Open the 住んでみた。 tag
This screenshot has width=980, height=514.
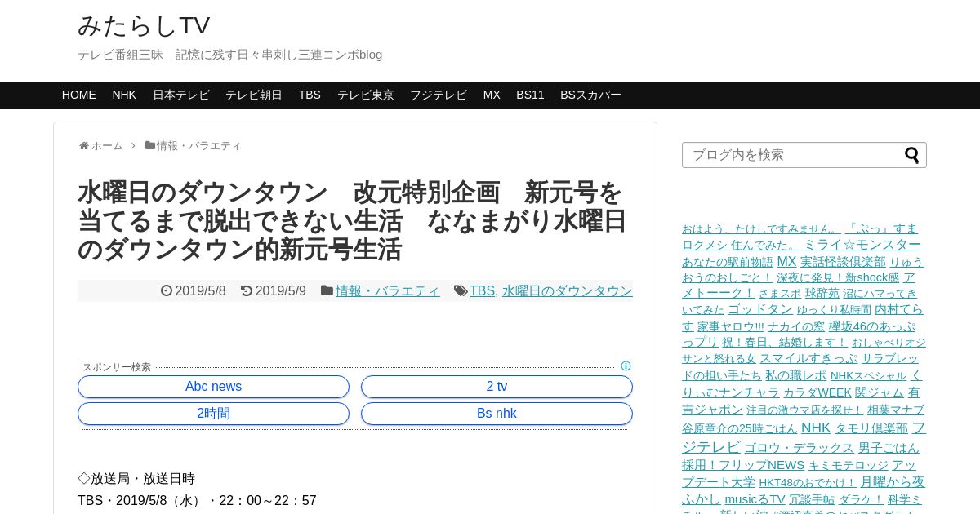[765, 244]
